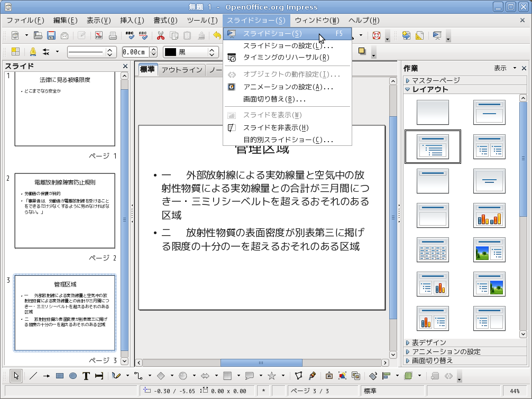
Task: Click the spellcheck ABC icon
Action: point(130,36)
